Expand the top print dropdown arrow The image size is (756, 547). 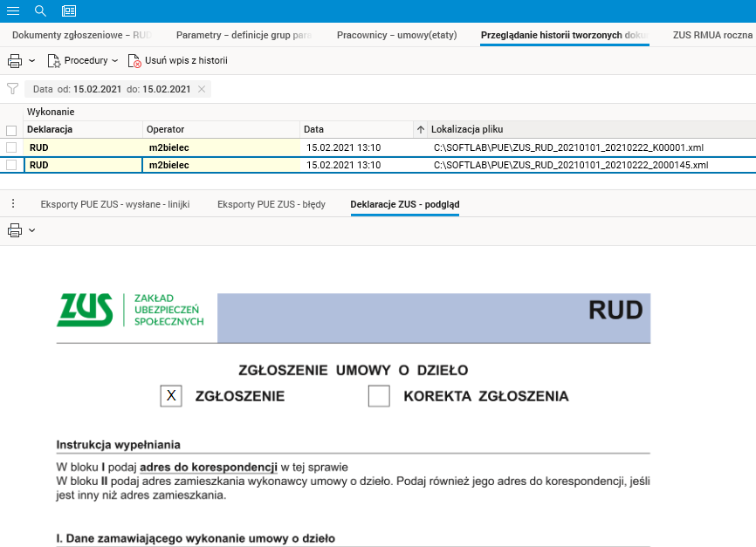click(31, 61)
